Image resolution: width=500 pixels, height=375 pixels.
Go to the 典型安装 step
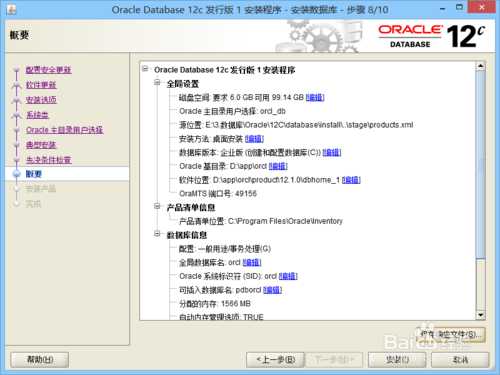coord(41,145)
